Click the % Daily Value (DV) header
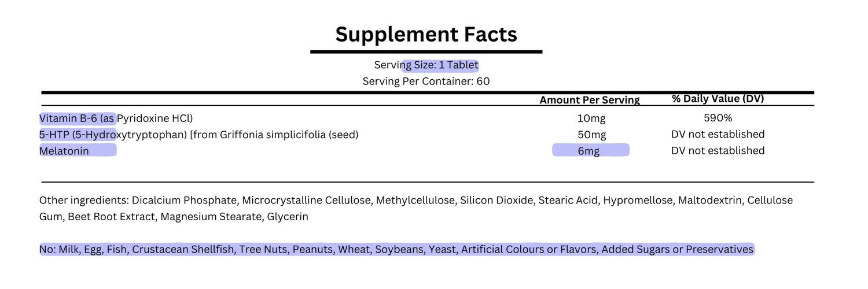 click(718, 99)
